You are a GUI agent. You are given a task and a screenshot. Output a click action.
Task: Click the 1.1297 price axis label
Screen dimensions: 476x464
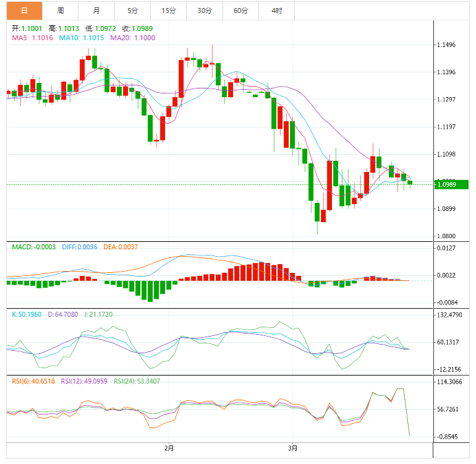click(446, 100)
